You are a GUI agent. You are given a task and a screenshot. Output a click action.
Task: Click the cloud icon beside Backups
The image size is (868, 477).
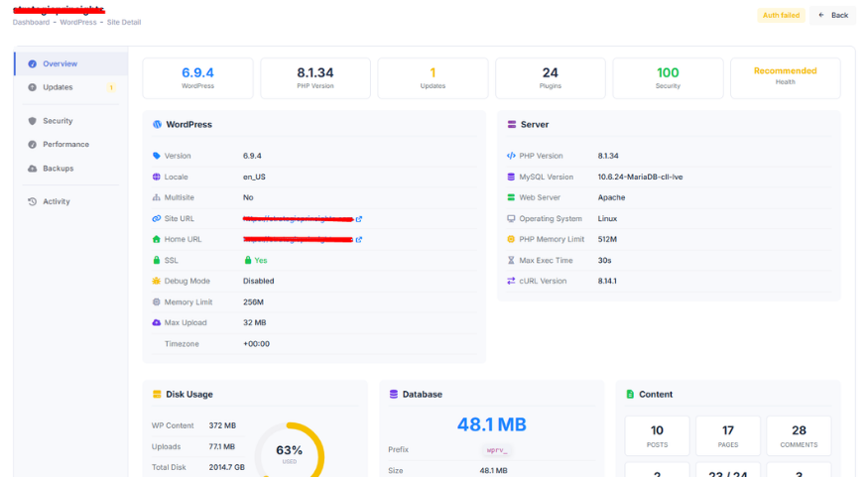[x=32, y=169]
